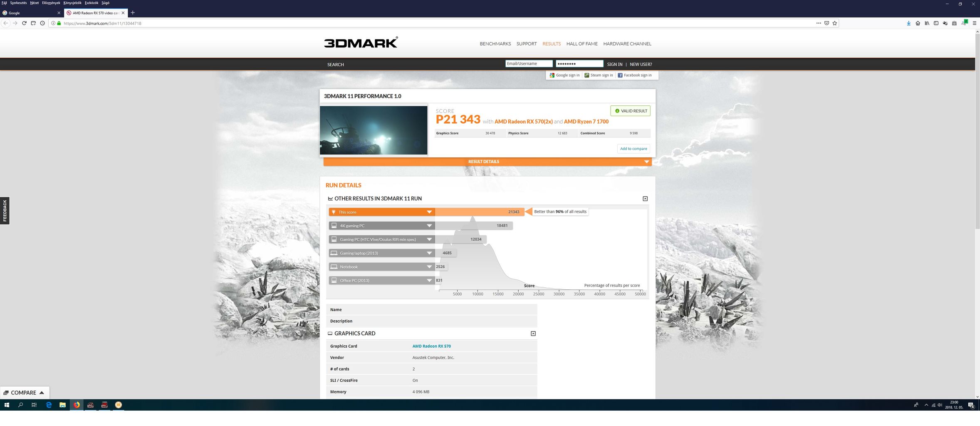Click the benchmark scene thumbnail image

[x=374, y=130]
